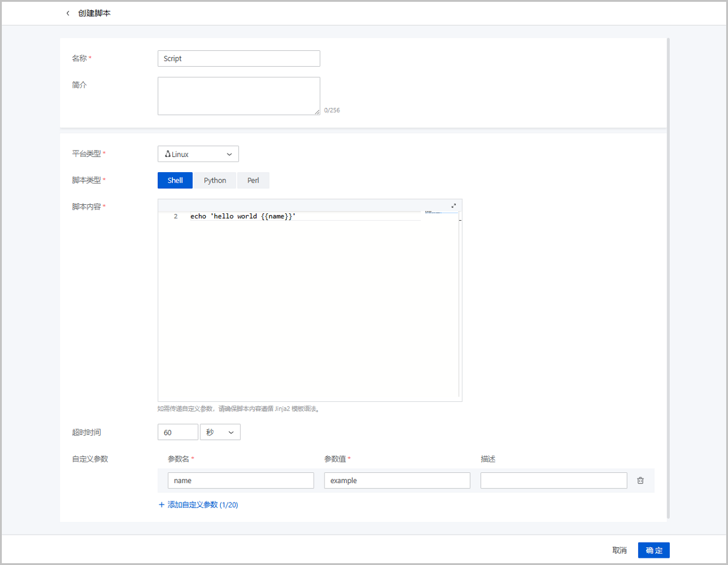Open the 平台类型 Linux dropdown
This screenshot has height=565, width=728.
(x=198, y=154)
